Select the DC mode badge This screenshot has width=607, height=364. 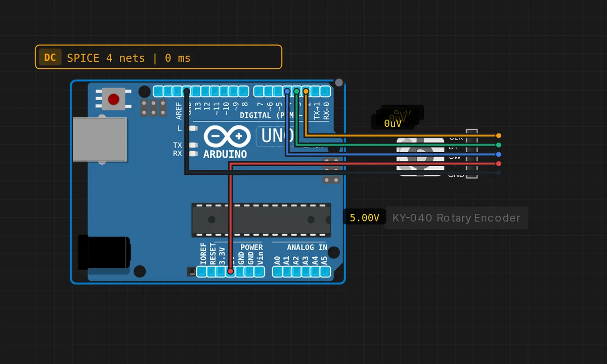(x=50, y=58)
